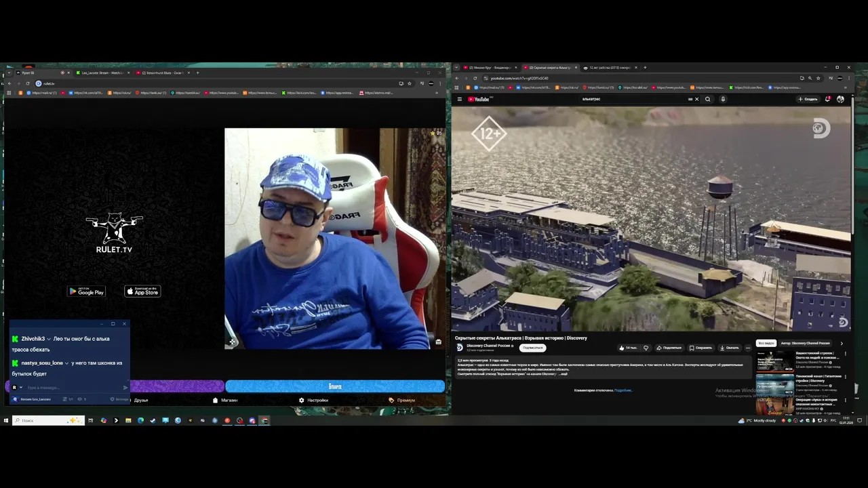Reload the rulet.tv page
The width and height of the screenshot is (868, 488).
28,83
